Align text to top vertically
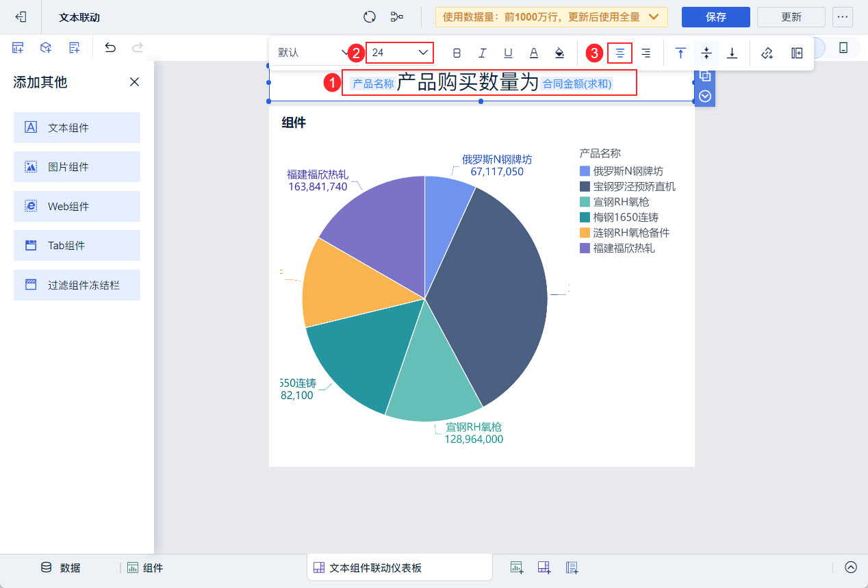The width and height of the screenshot is (868, 588). click(680, 53)
